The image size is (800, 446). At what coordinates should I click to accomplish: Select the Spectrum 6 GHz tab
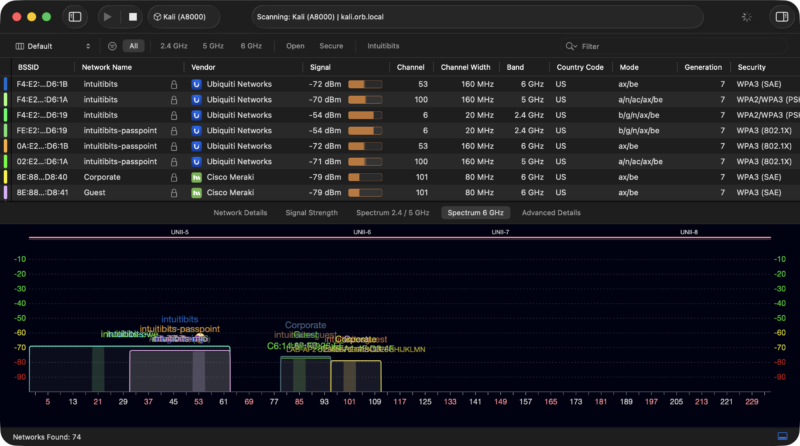coord(476,213)
